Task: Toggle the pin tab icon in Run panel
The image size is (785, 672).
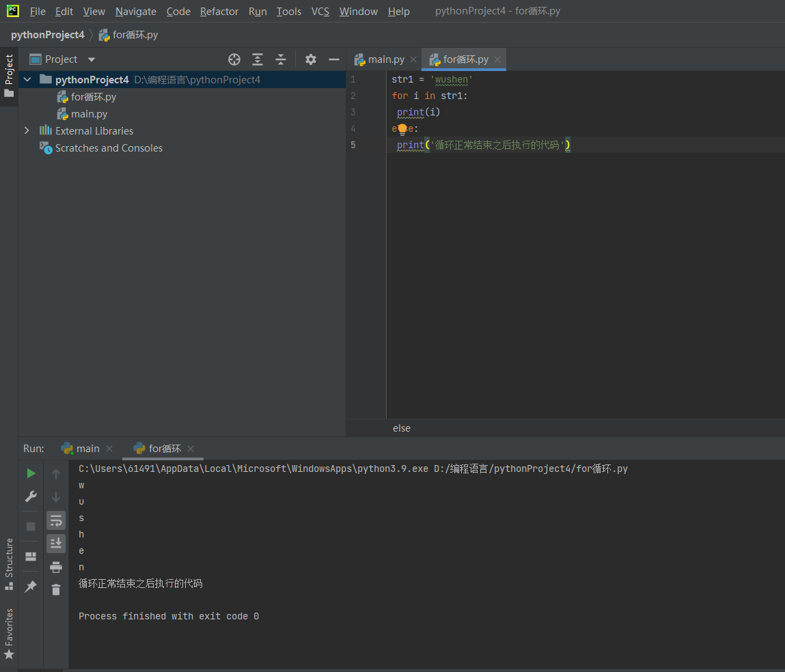Action: [x=31, y=587]
